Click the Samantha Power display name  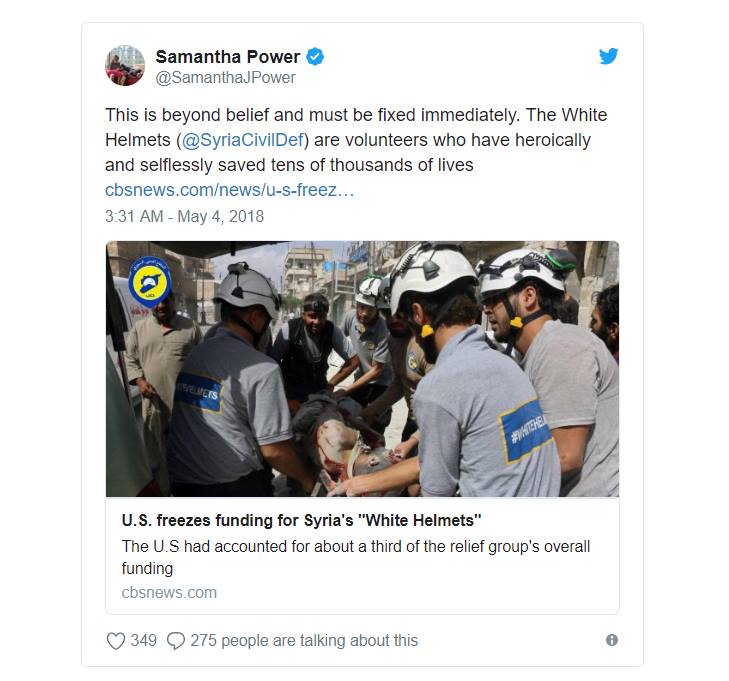click(x=228, y=57)
